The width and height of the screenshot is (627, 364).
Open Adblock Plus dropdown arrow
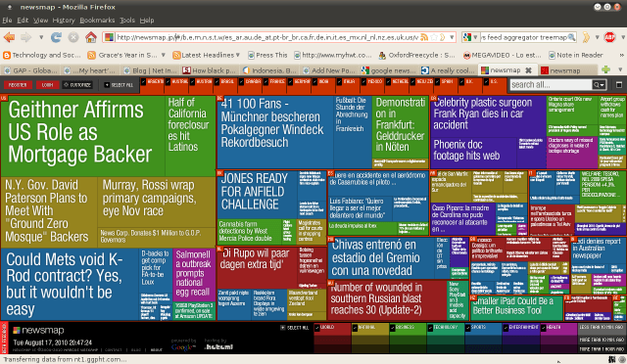pos(623,37)
